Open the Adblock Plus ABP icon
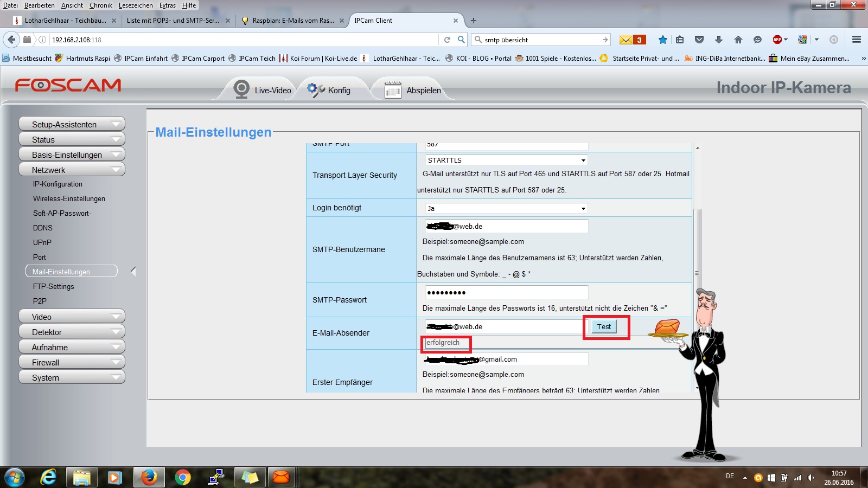 pyautogui.click(x=777, y=40)
